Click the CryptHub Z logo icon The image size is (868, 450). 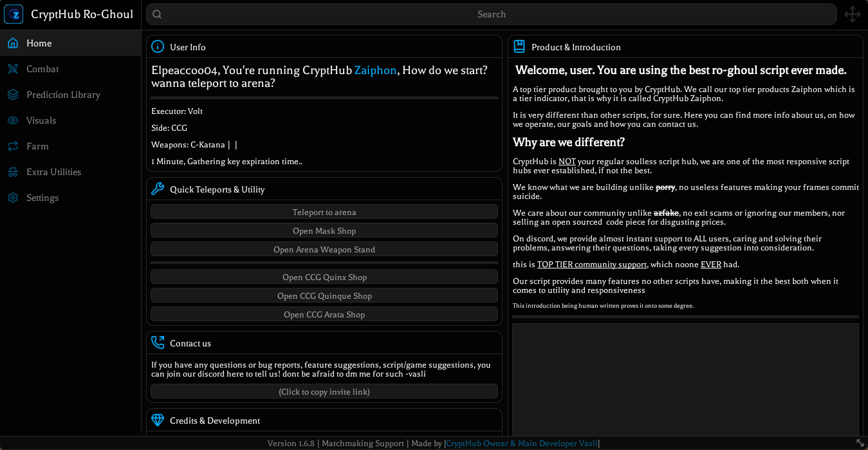(x=14, y=14)
